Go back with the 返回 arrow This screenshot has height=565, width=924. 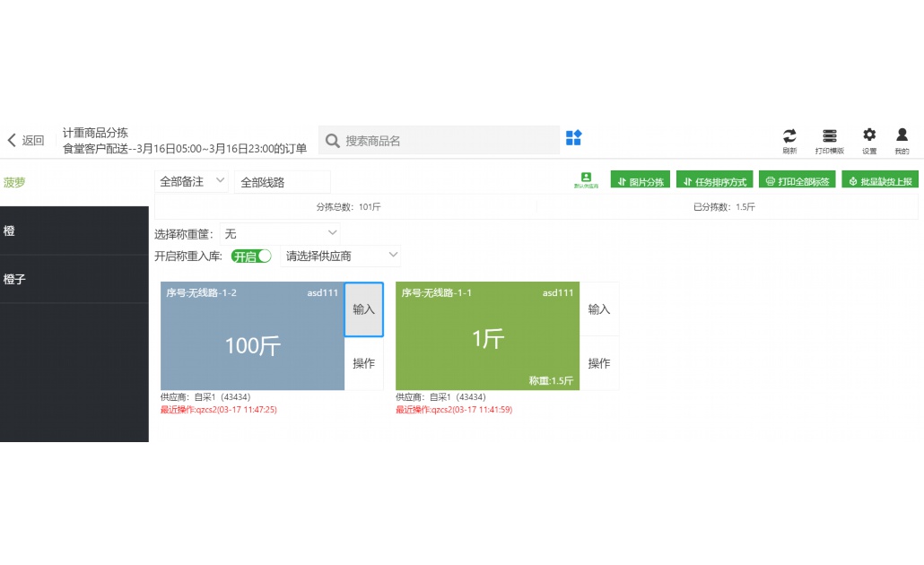click(25, 140)
